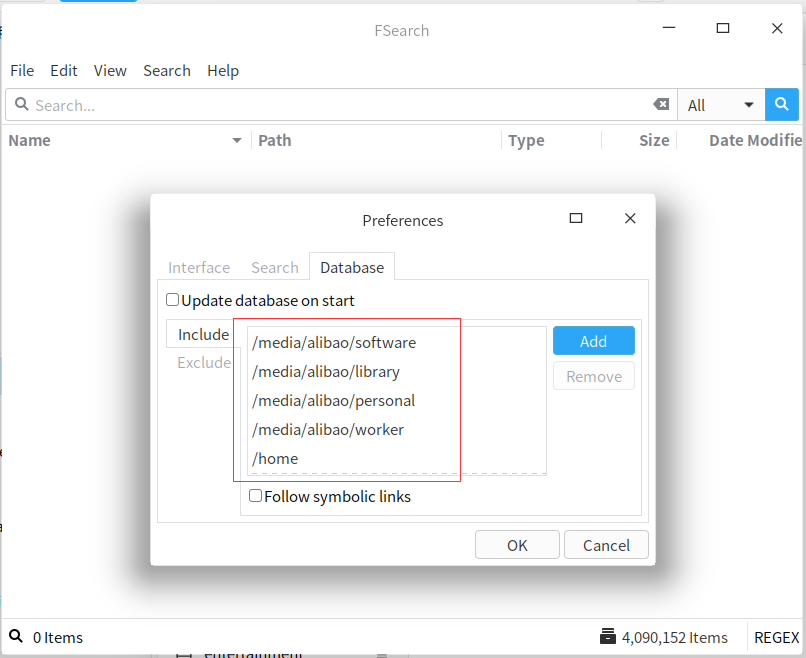806x658 pixels.
Task: Switch to the Interface tab
Action: point(199,267)
